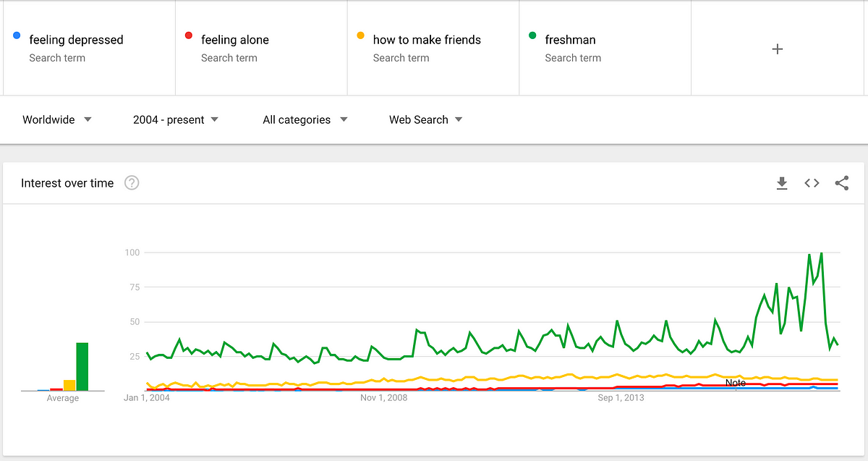Open embed code for the chart
This screenshot has height=461, width=868.
812,184
